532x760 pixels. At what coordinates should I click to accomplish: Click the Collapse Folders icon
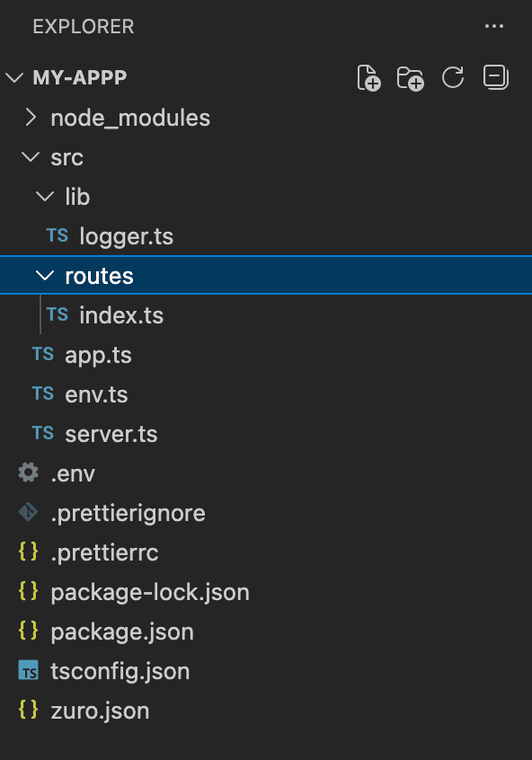pos(495,78)
